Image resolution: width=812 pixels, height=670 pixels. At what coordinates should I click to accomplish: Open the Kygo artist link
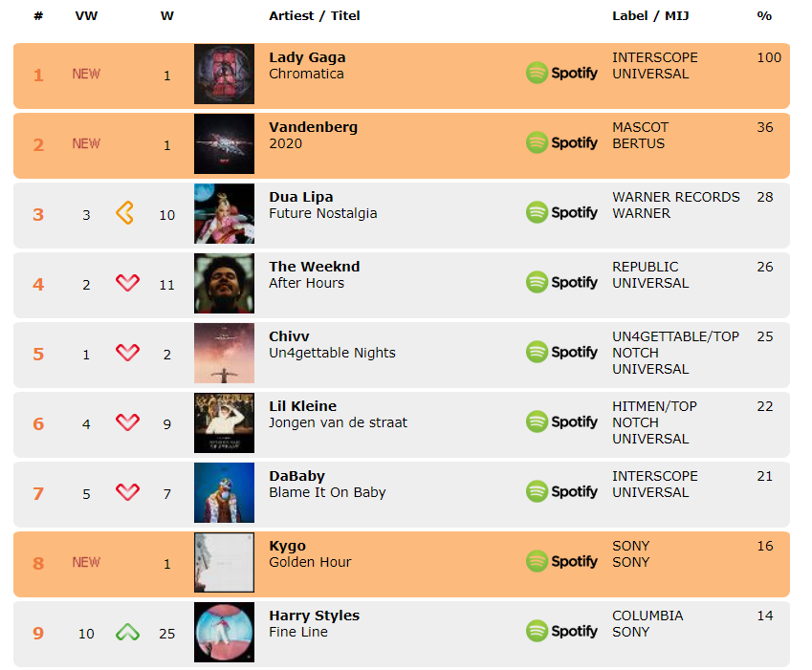point(288,546)
